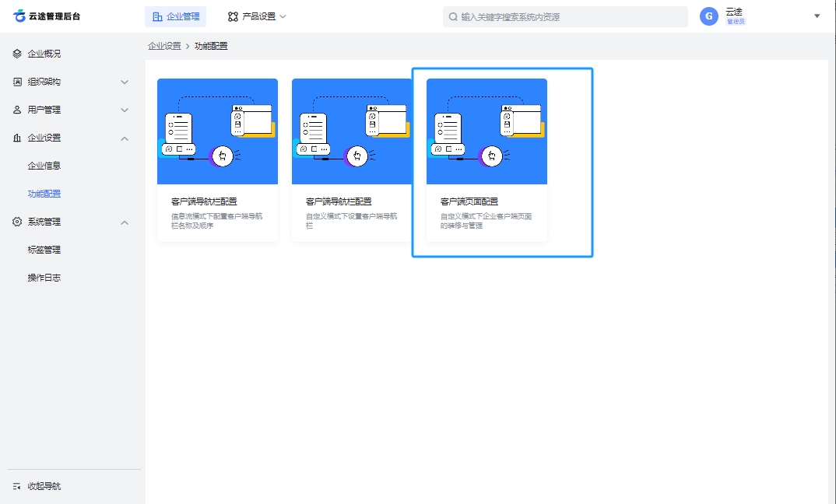Collapse the 系统管理 chevron
This screenshot has height=504, width=836.
coord(125,222)
